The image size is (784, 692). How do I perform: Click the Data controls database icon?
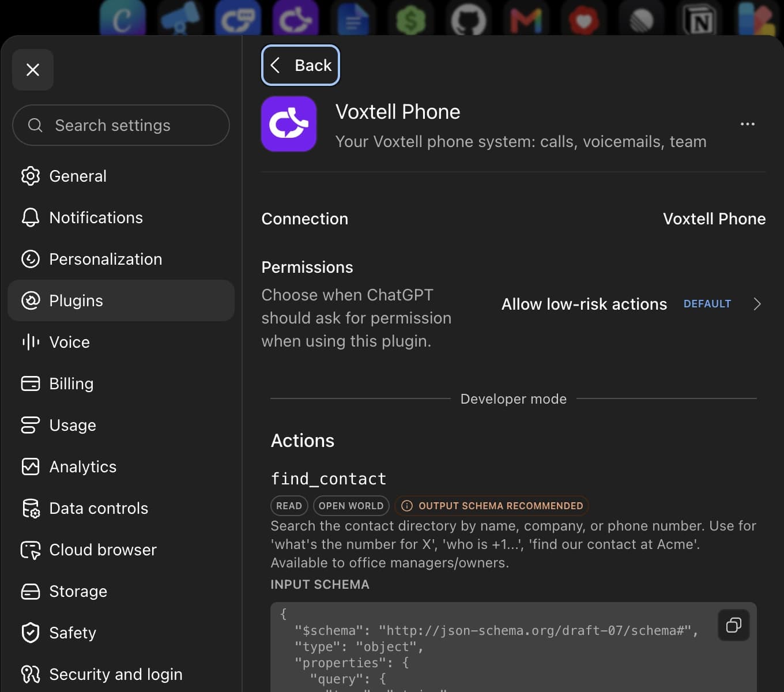(x=31, y=508)
